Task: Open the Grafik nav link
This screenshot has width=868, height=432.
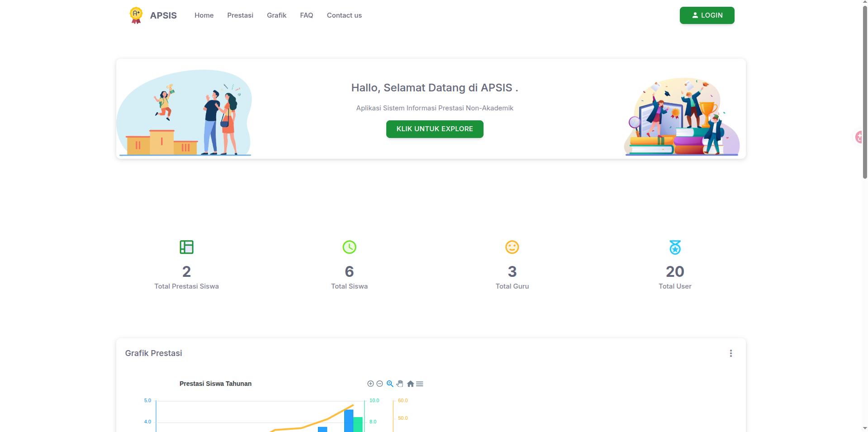Action: click(x=276, y=15)
